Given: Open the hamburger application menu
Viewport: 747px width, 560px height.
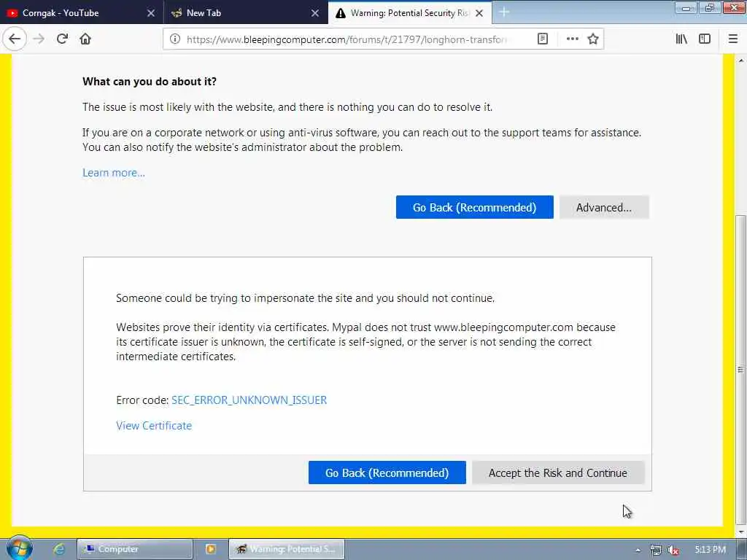Looking at the screenshot, I should point(733,39).
